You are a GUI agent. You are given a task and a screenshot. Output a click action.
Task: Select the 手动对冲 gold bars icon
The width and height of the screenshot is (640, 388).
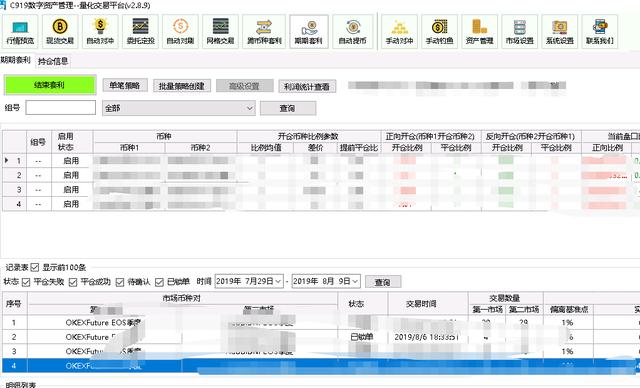point(400,31)
